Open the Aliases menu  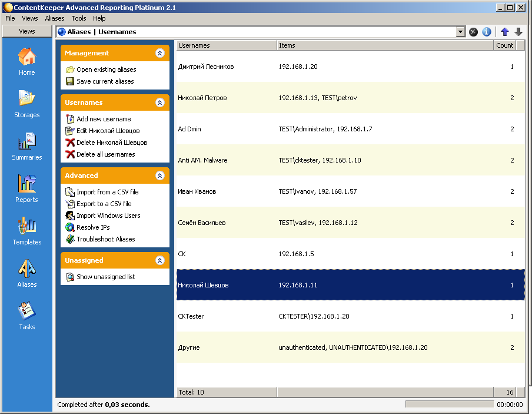[55, 18]
